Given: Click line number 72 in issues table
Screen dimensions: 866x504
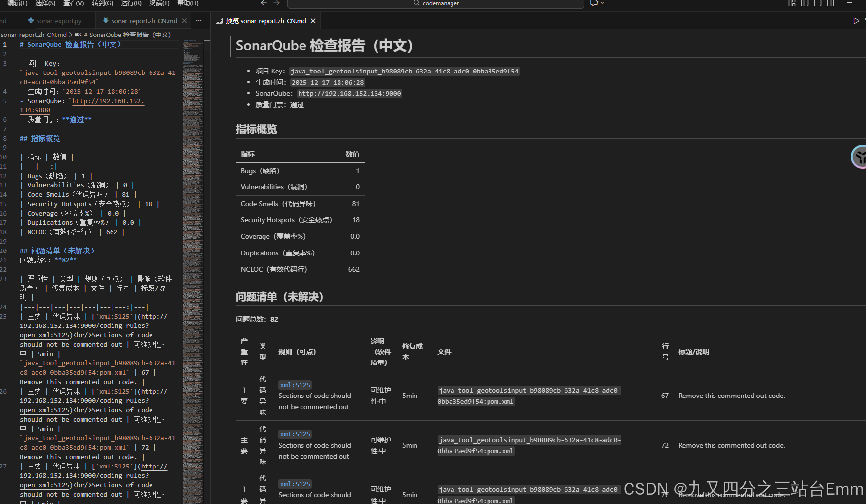Looking at the screenshot, I should click(665, 445).
